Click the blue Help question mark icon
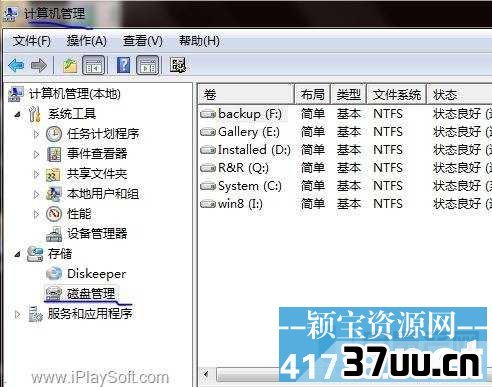The image size is (492, 387). pyautogui.click(x=124, y=65)
